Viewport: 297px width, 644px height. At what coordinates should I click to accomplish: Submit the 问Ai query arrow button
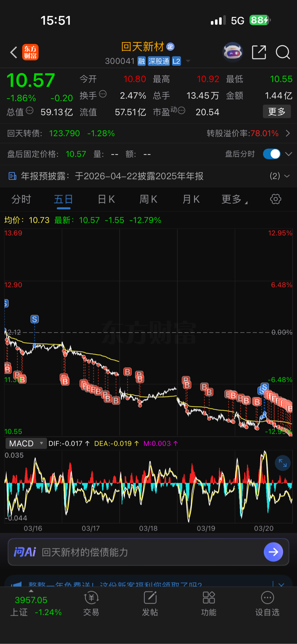point(273,552)
